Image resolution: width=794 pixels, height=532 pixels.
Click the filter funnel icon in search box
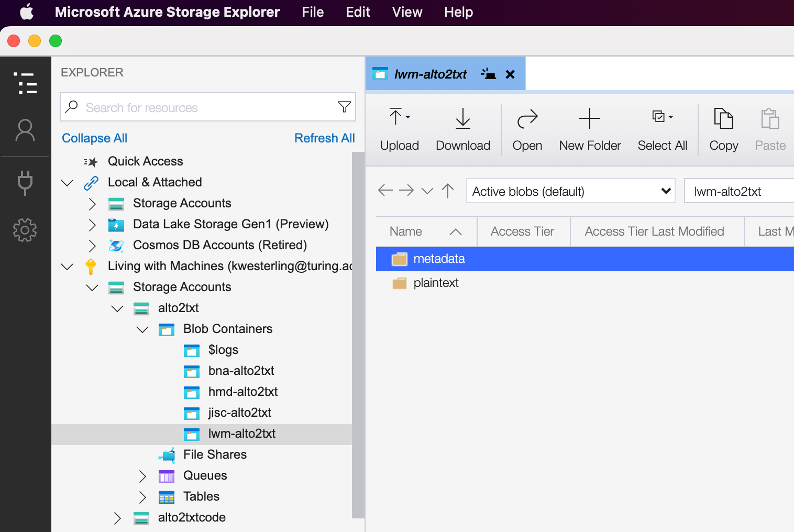coord(344,107)
